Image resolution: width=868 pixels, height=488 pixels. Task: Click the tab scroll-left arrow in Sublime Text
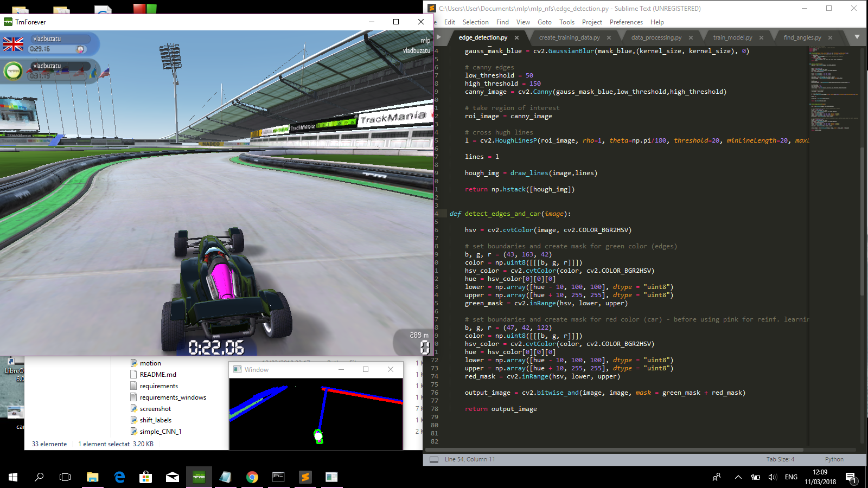point(439,37)
